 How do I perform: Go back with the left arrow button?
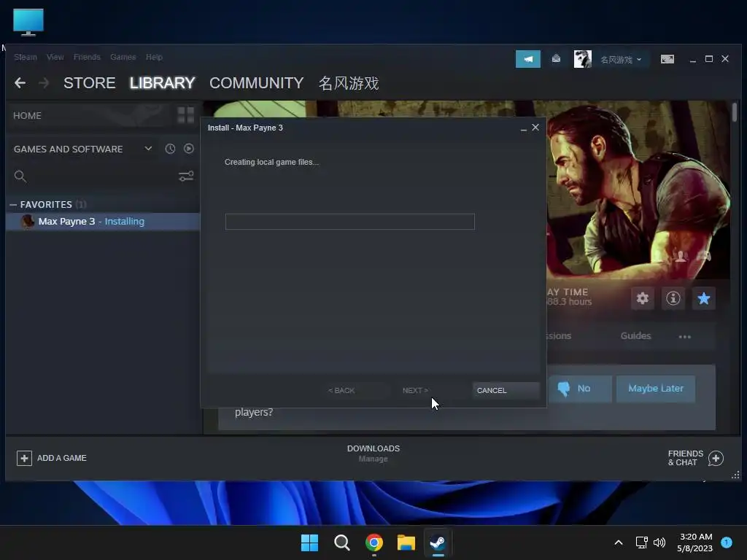tap(20, 83)
